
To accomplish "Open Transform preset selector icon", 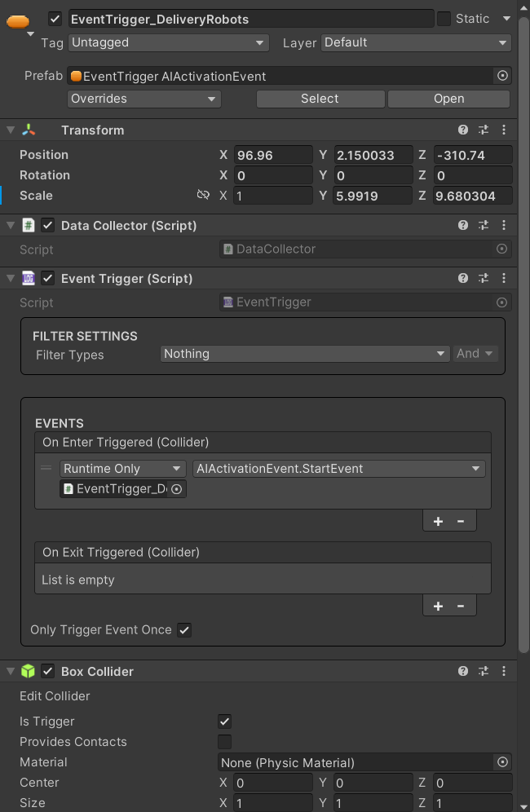I will tap(484, 130).
